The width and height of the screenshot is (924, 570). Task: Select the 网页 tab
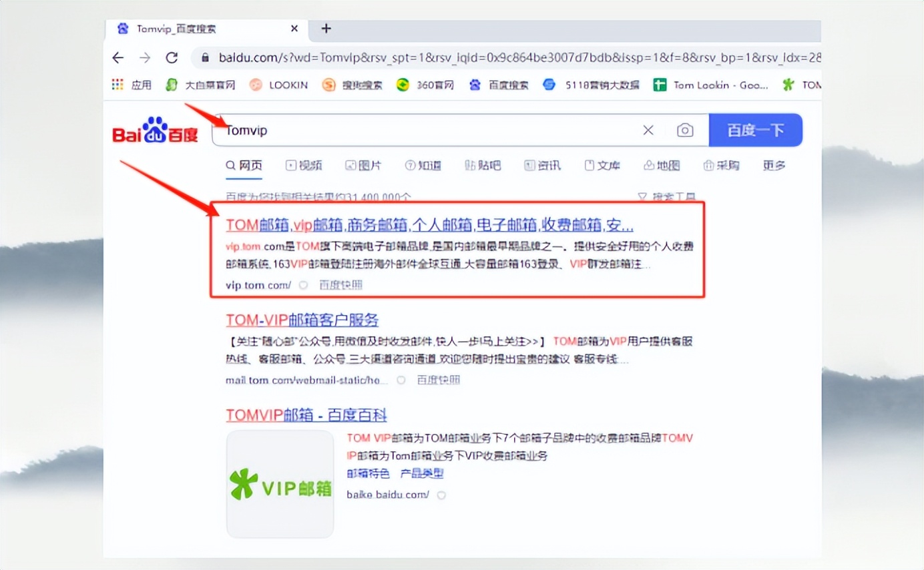point(244,166)
